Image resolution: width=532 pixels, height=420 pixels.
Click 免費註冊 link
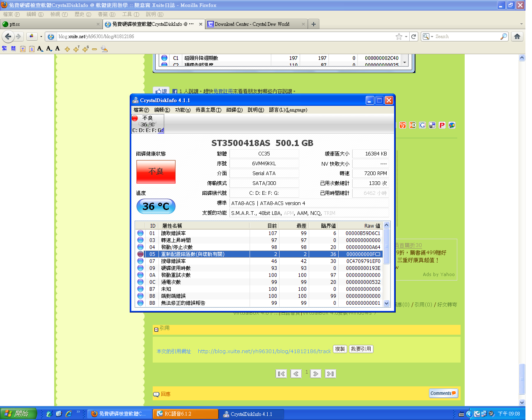[x=223, y=91]
